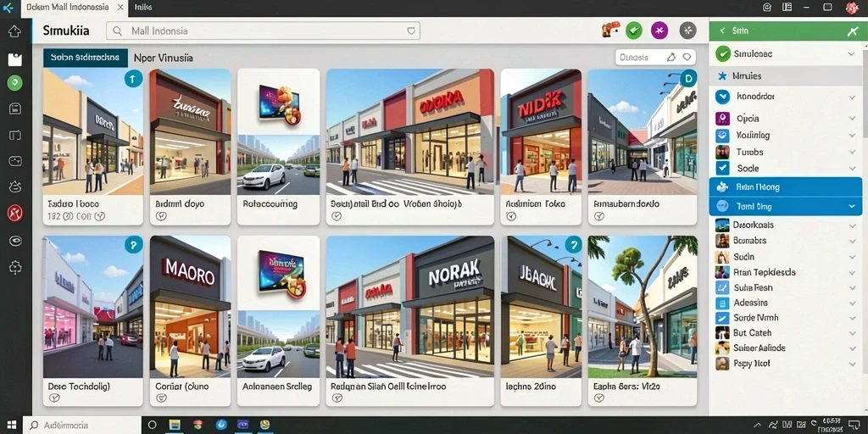Open the Dinosis dropdown above the cards
This screenshot has width=868, height=434.
point(655,57)
